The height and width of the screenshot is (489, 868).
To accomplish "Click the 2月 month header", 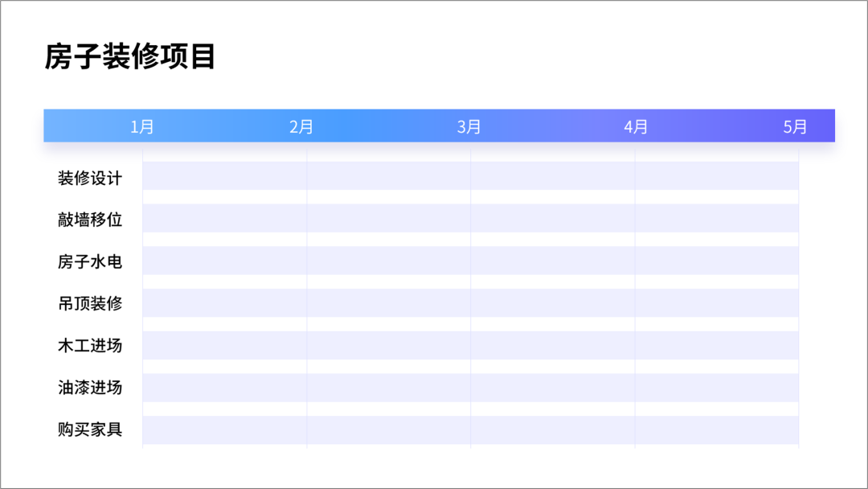I will 301,127.
